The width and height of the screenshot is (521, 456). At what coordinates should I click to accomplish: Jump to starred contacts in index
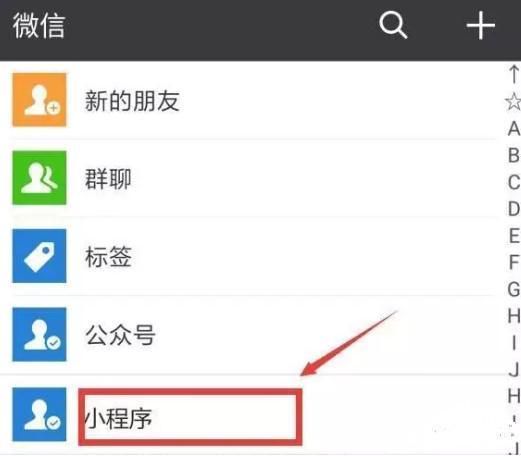point(514,102)
